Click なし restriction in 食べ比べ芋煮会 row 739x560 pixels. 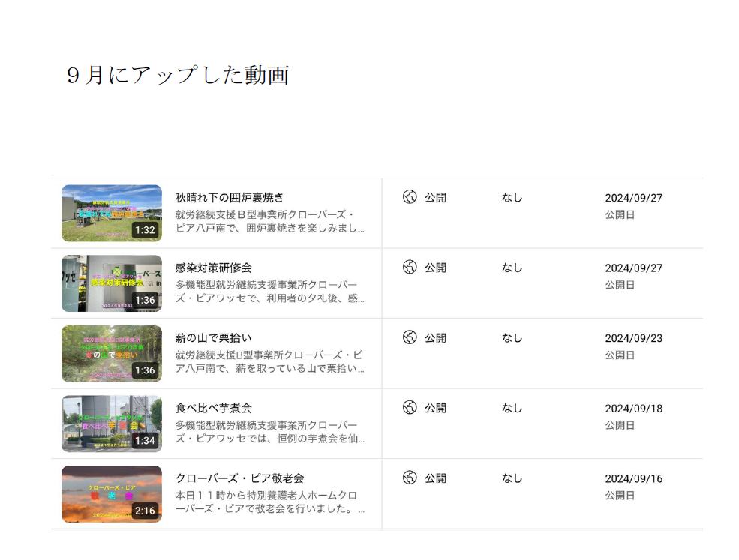(512, 408)
